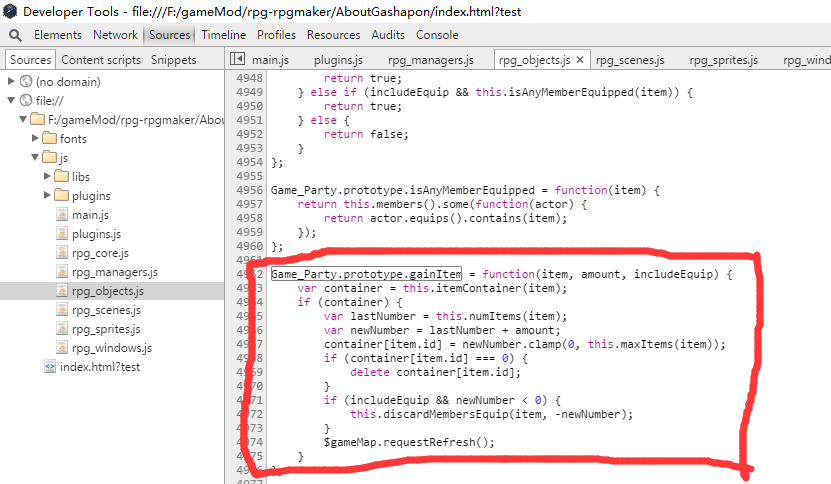
Task: Click the plugins folder icon
Action: pyautogui.click(x=61, y=195)
